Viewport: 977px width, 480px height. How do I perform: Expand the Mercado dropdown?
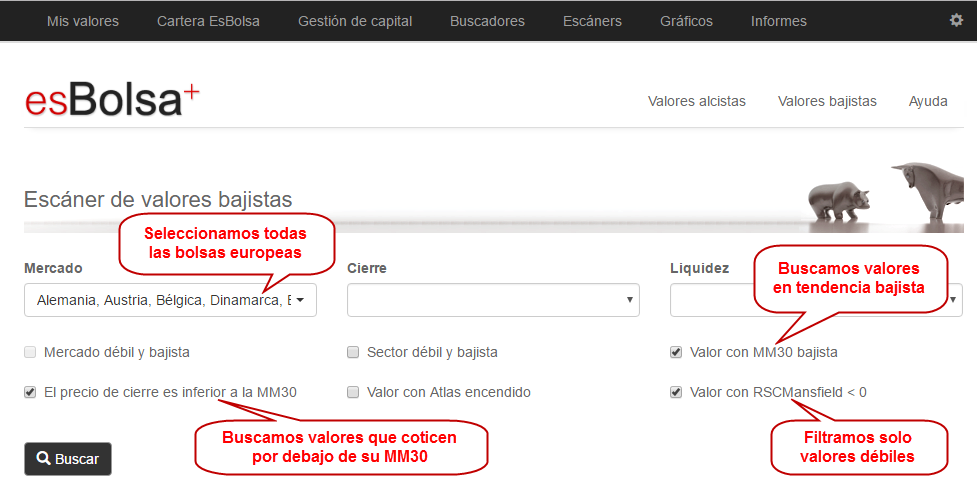tap(170, 300)
